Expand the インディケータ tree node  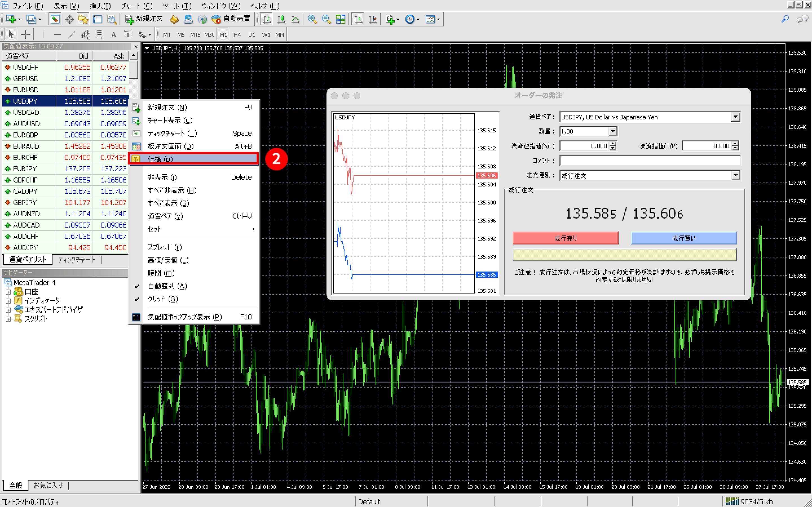coord(8,301)
